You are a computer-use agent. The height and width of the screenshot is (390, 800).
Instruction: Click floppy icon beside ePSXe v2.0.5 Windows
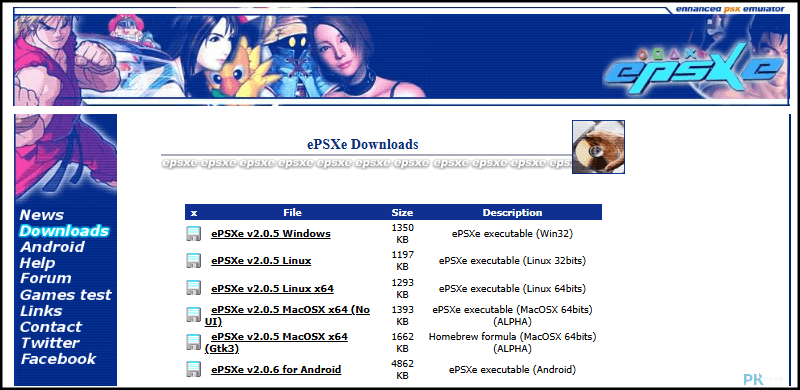[193, 234]
